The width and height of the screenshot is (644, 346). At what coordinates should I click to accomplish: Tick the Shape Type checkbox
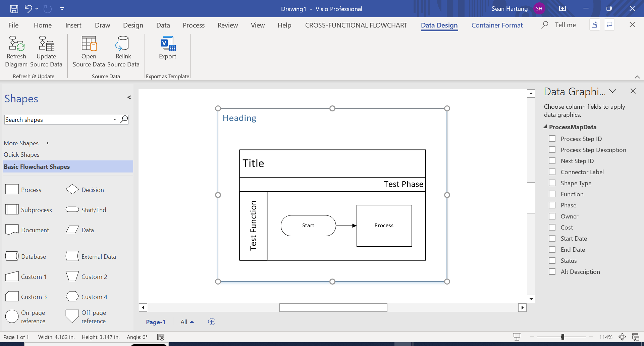pos(552,183)
